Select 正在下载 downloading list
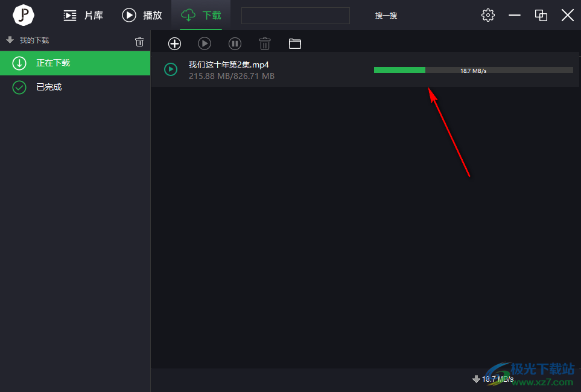The height and width of the screenshot is (392, 581). point(75,63)
